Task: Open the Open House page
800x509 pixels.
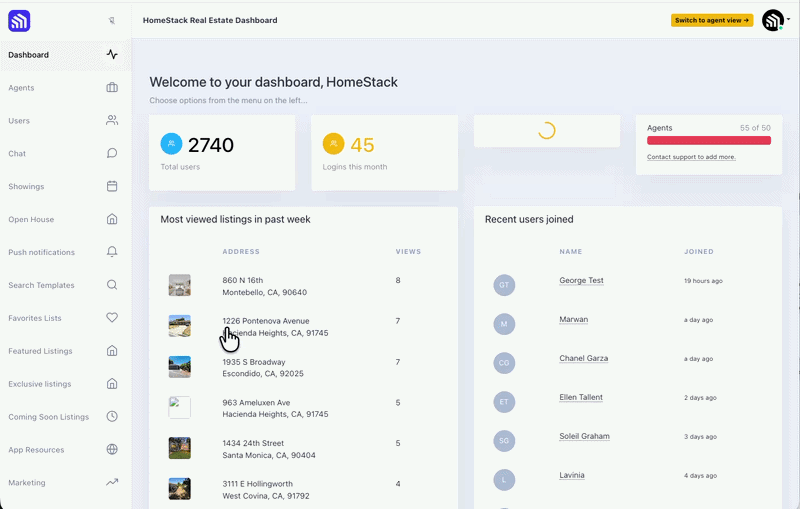Action: pyautogui.click(x=65, y=219)
